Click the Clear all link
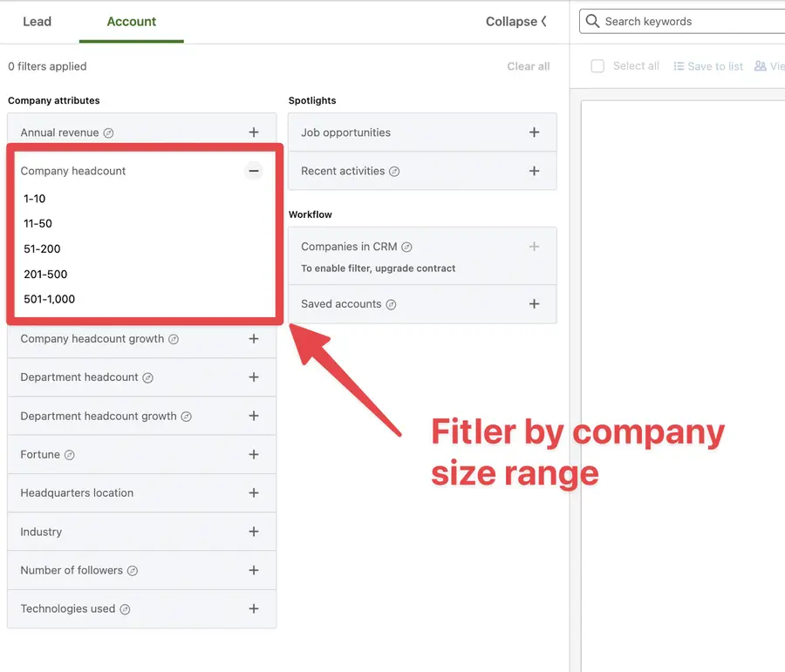This screenshot has width=785, height=672. click(x=529, y=65)
